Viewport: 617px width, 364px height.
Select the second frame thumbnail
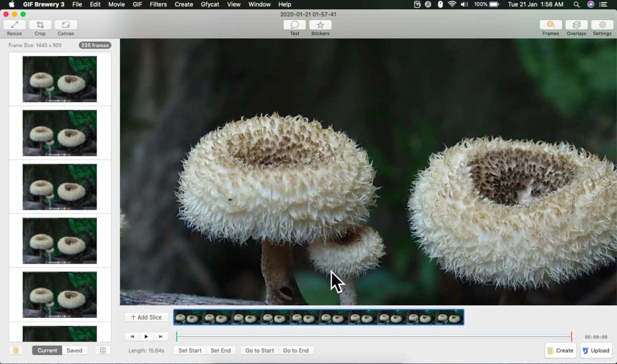[x=60, y=133]
